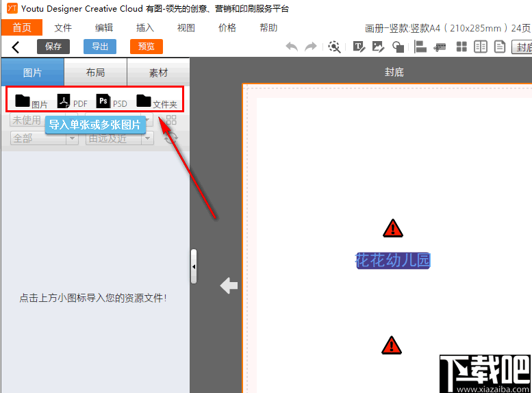Click the lower red warning triangle on the page

(392, 346)
